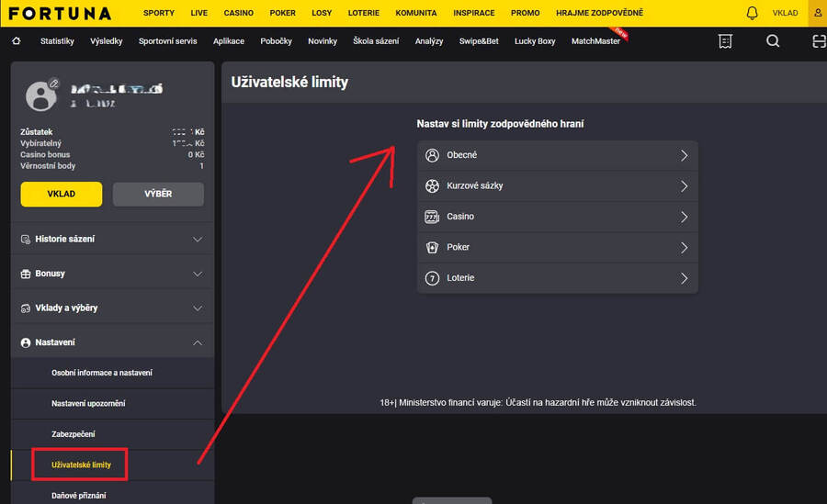The width and height of the screenshot is (827, 504).
Task: Open KOMUNITA in top menu
Action: pos(416,13)
